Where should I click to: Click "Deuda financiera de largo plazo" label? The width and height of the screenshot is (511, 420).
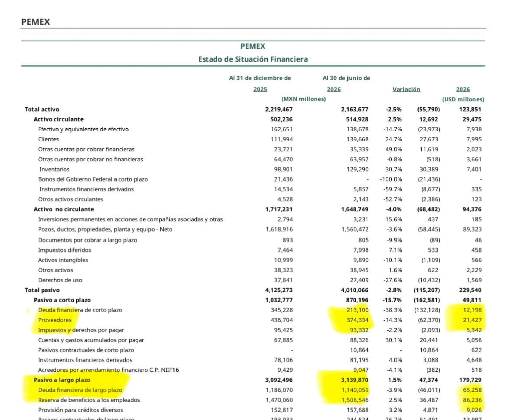(x=80, y=390)
